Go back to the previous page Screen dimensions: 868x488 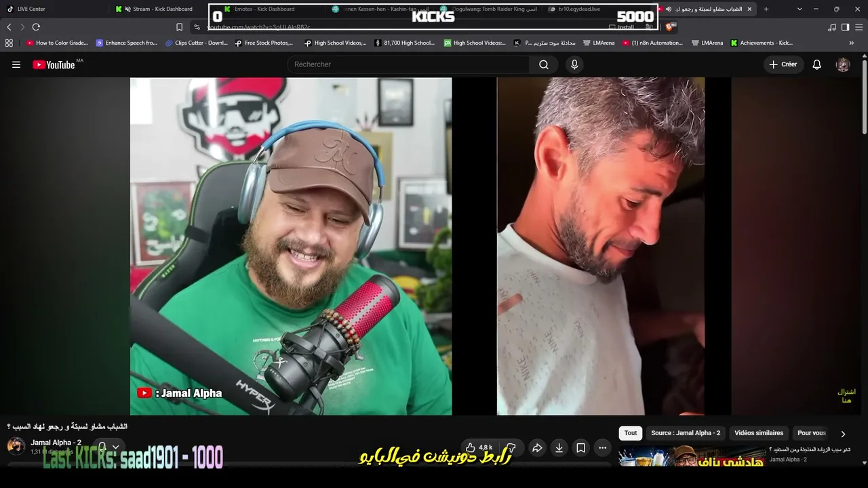tap(9, 27)
